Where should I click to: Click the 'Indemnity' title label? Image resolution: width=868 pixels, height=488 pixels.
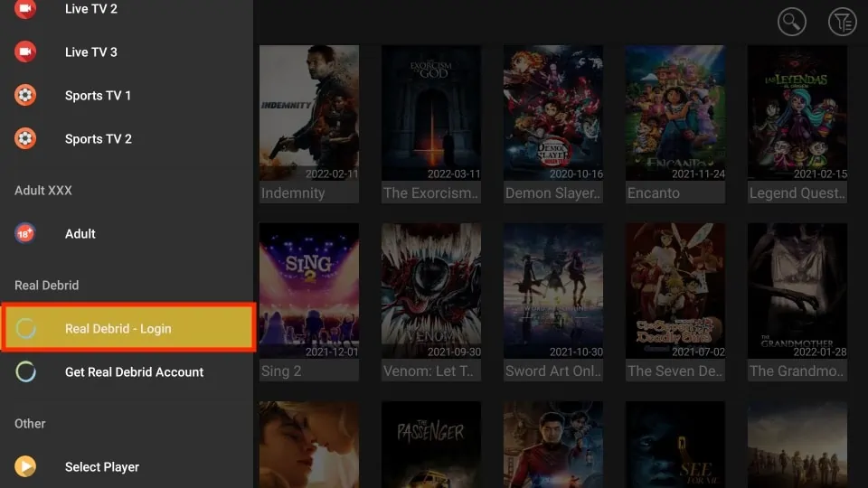293,193
